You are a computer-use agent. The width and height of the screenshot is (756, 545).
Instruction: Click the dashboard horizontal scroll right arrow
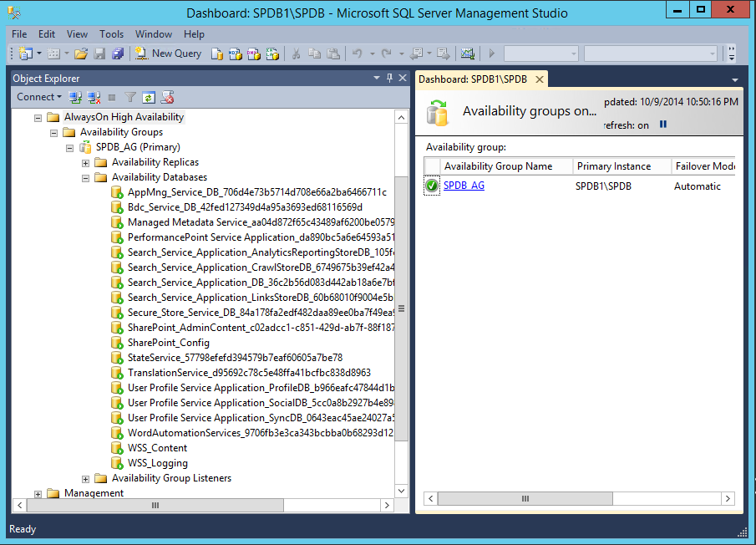(x=728, y=498)
